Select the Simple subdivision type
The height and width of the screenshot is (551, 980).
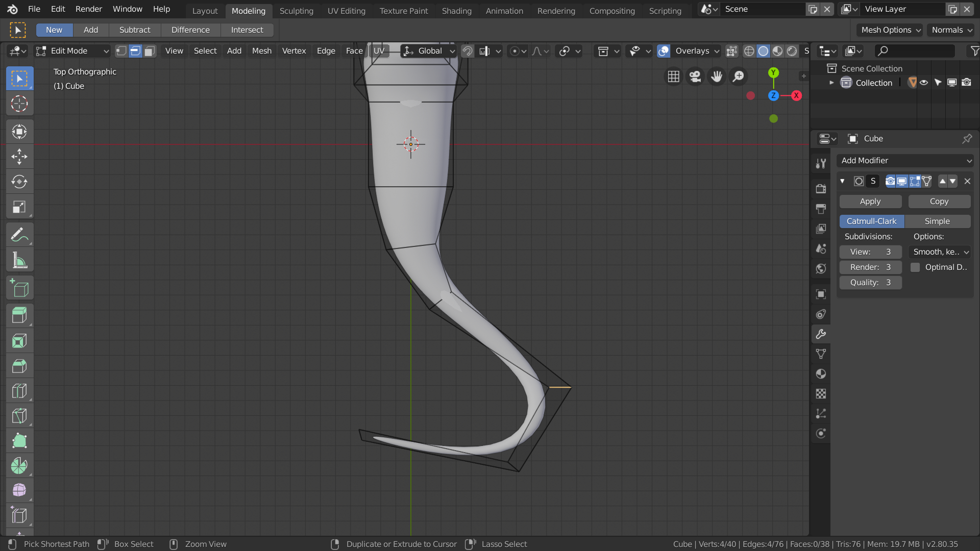coord(938,221)
